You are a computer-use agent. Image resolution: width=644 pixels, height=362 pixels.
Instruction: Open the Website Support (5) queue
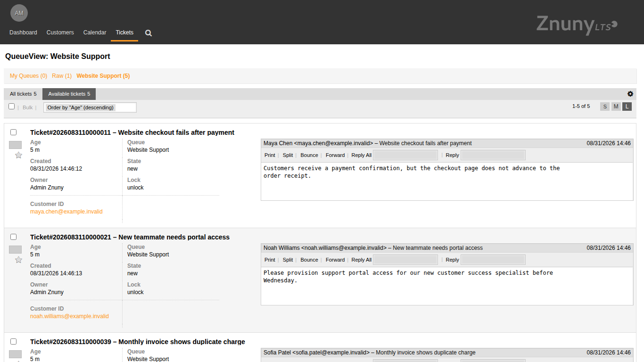coord(103,76)
